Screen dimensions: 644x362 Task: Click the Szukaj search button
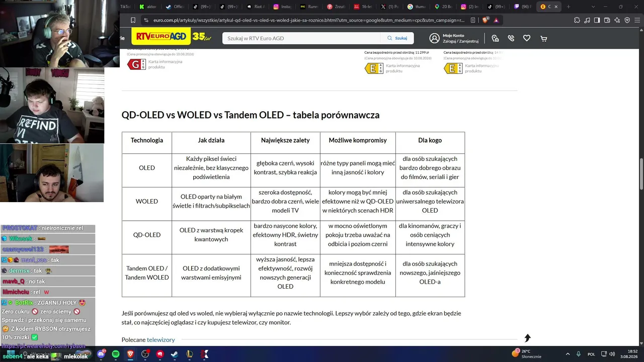coord(397,38)
